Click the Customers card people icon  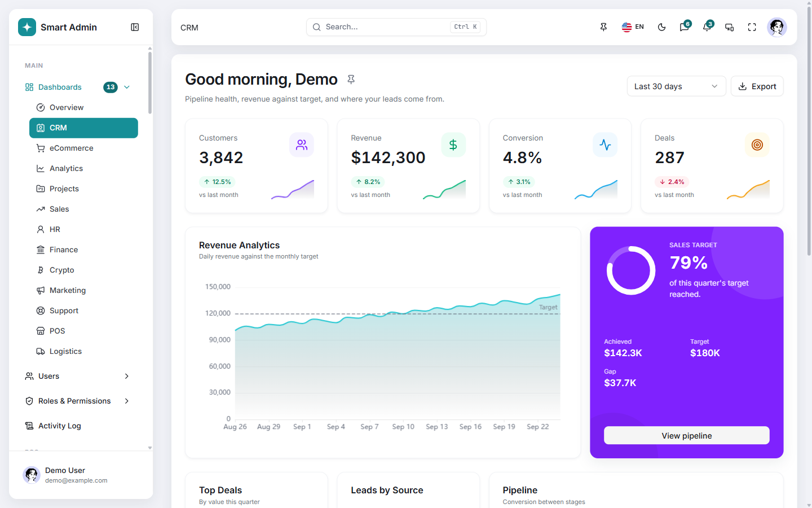pos(302,145)
